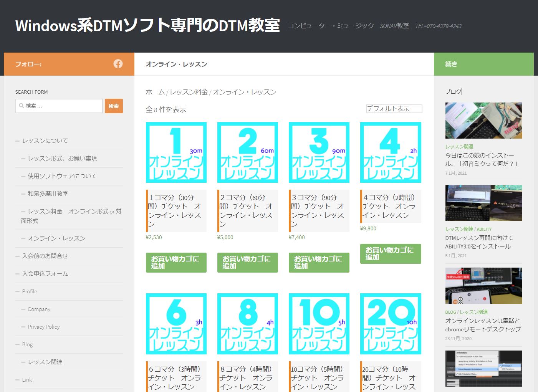Open the 20-koma 10h lesson ticket image
Screen dimensions: 538x392
point(391,324)
